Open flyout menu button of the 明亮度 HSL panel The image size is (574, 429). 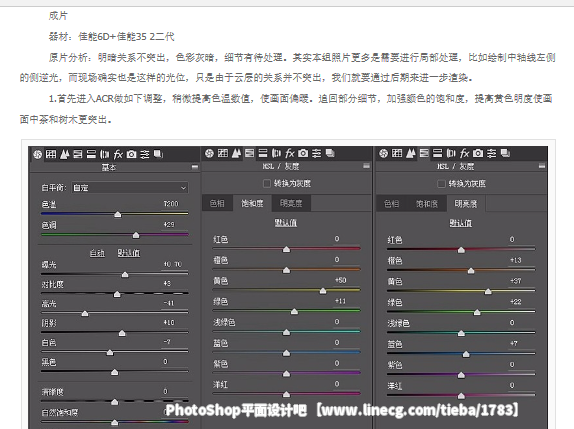click(x=542, y=166)
